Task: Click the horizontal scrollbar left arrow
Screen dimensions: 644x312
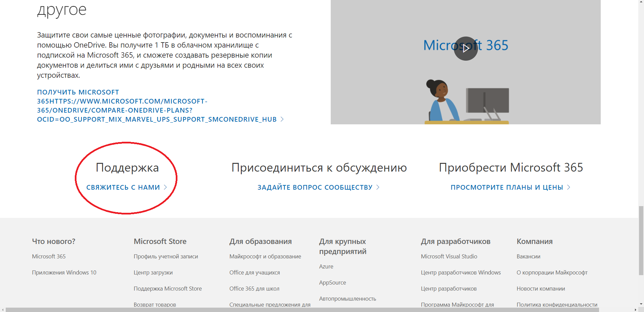Action: tap(3, 310)
